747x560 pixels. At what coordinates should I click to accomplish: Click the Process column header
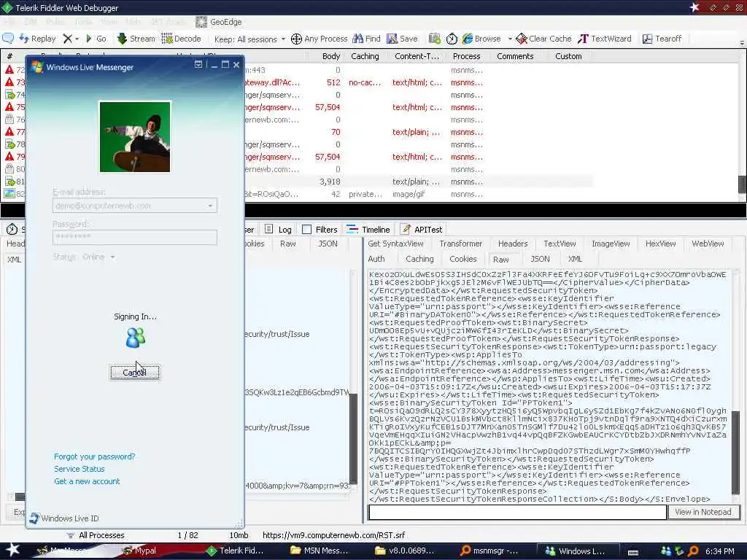pos(466,56)
